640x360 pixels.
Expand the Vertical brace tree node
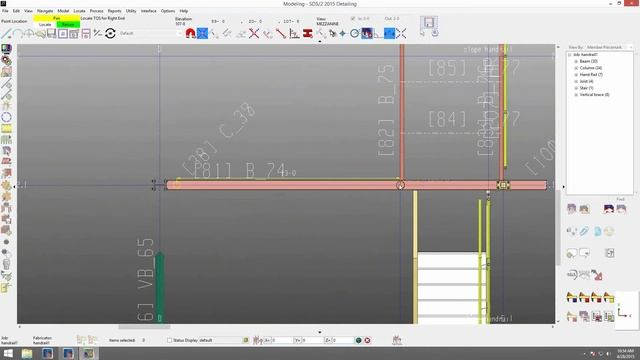point(576,95)
